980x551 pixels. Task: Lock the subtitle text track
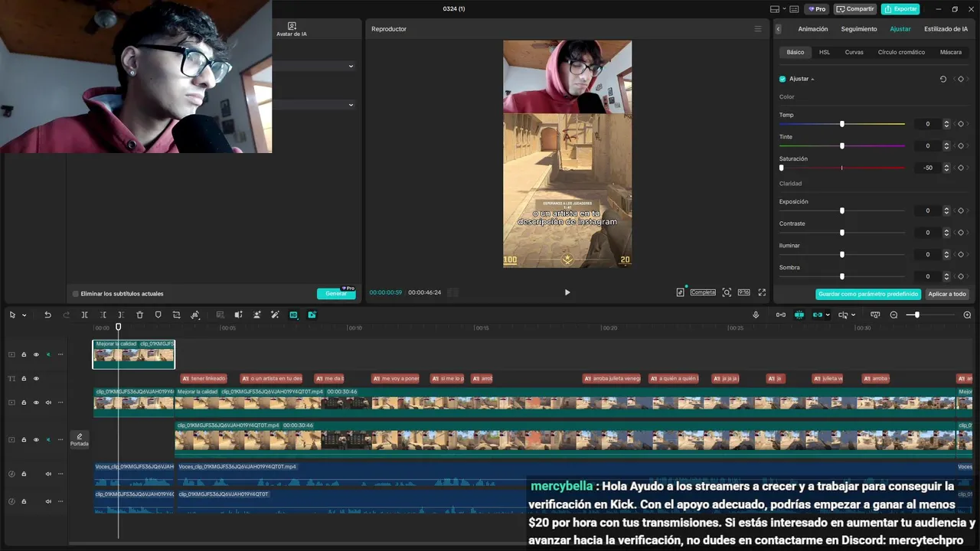(x=24, y=378)
